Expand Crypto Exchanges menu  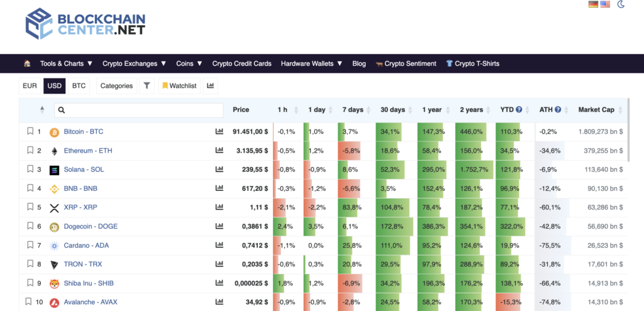pyautogui.click(x=135, y=63)
